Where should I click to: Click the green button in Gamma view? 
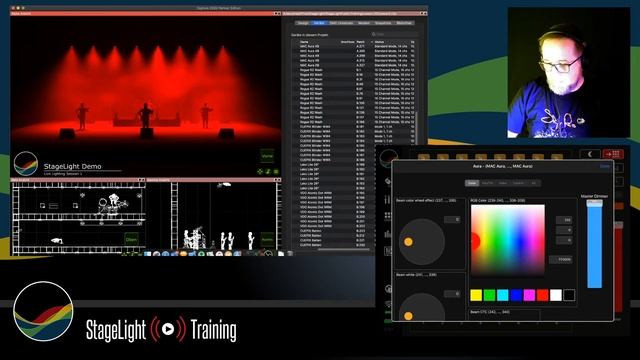click(267, 240)
